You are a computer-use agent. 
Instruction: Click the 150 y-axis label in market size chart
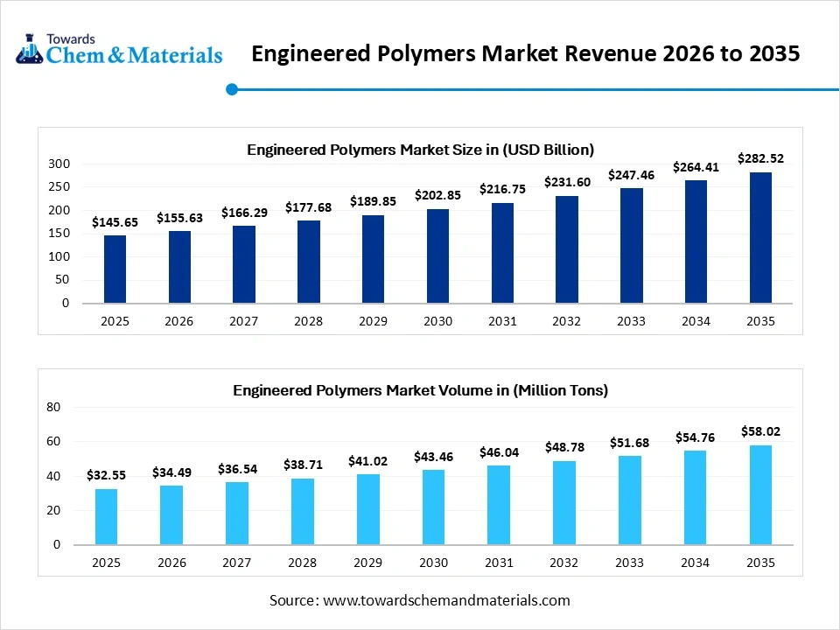coord(59,233)
